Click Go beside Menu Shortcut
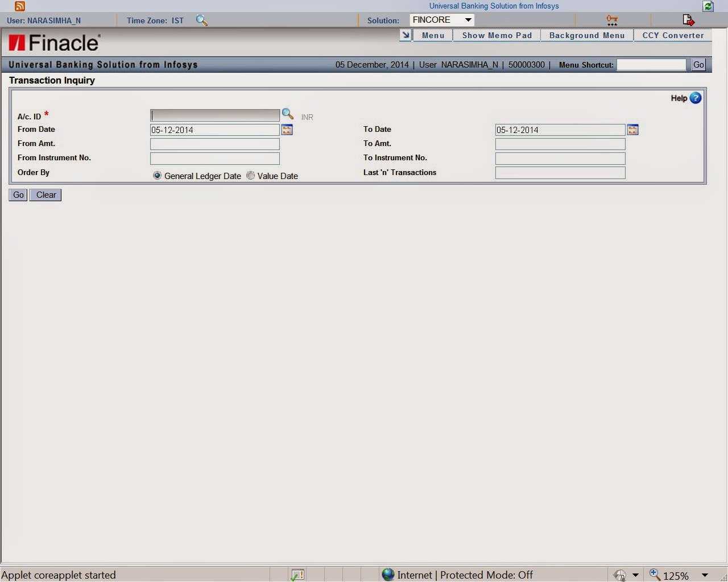Viewport: 728px width, 582px height. click(698, 65)
